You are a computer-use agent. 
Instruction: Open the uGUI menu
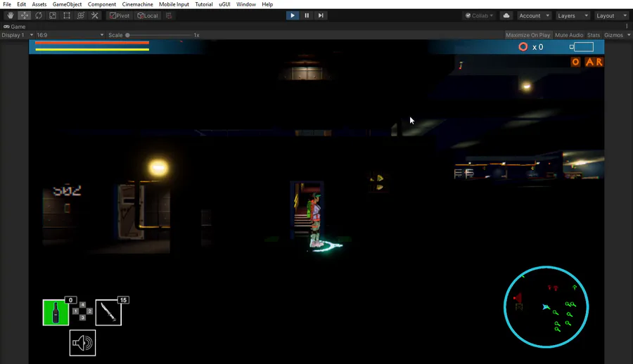[x=224, y=4]
